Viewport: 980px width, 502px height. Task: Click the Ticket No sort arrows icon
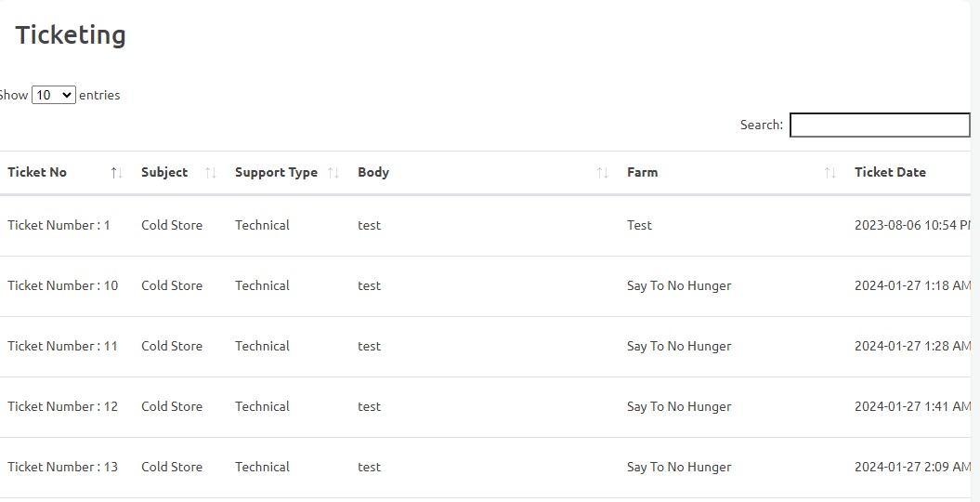pyautogui.click(x=116, y=173)
